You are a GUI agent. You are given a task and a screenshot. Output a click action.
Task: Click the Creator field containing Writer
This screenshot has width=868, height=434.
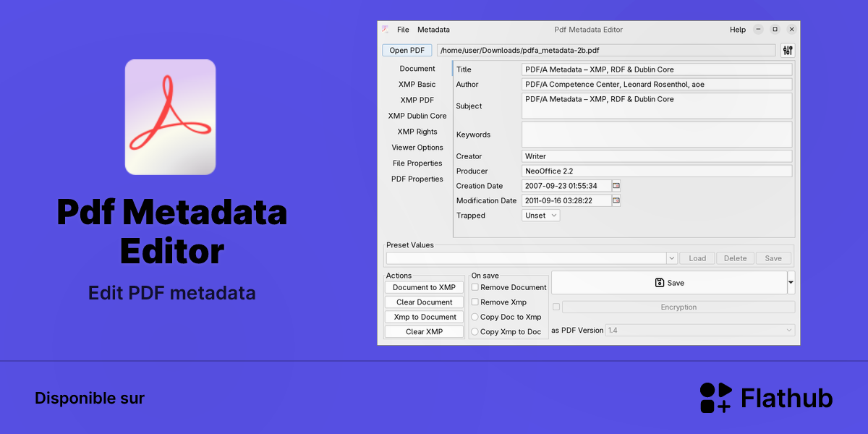[x=657, y=156]
